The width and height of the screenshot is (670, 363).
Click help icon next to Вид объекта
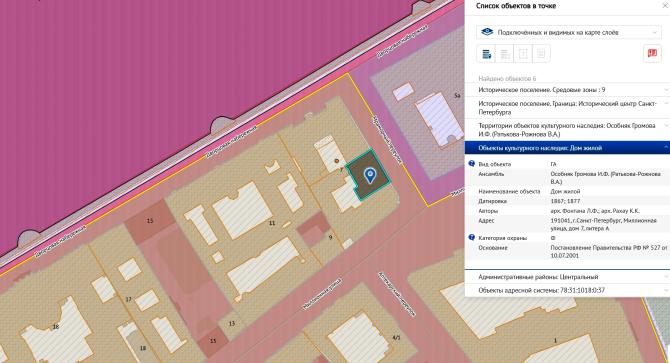[472, 164]
